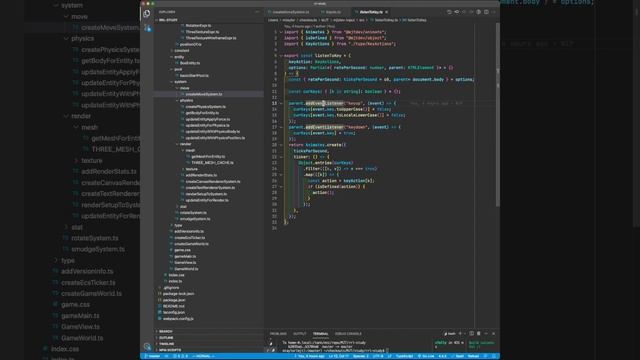Click the notifications bell in status bar
This screenshot has width=640, height=360.
click(x=493, y=356)
